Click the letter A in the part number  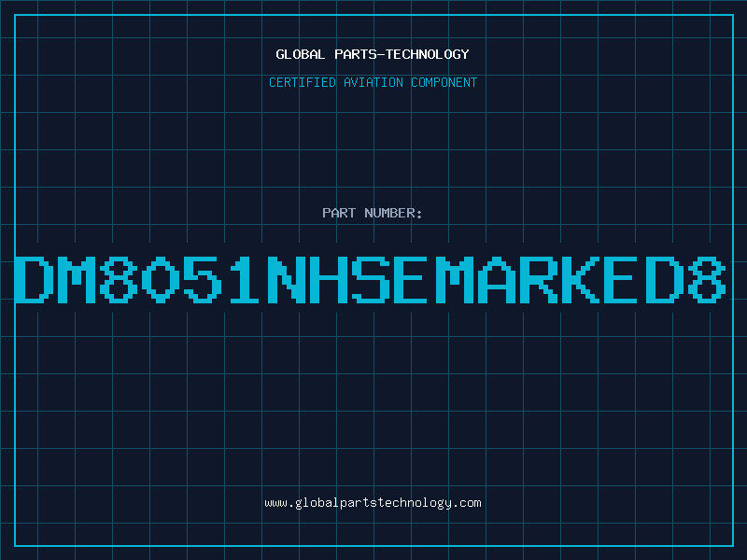coord(499,279)
